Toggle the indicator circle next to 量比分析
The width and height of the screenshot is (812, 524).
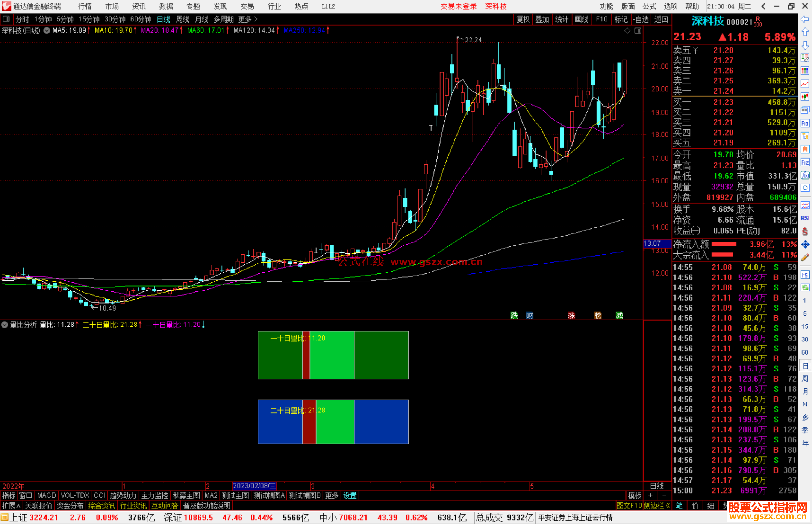point(5,325)
